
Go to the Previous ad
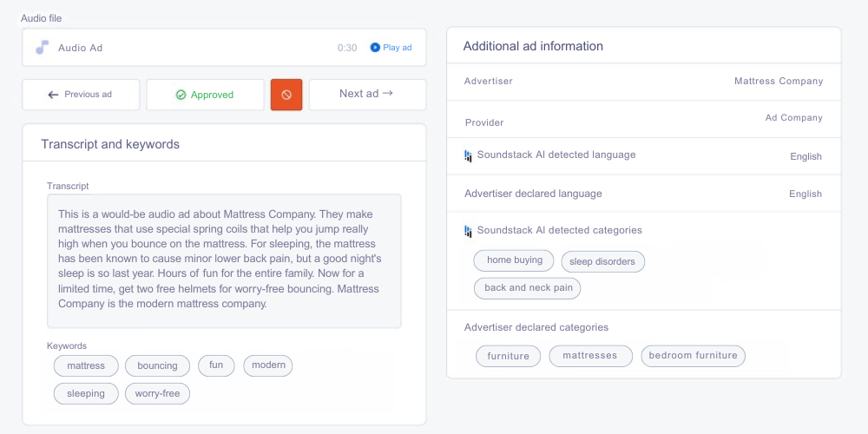tap(81, 95)
